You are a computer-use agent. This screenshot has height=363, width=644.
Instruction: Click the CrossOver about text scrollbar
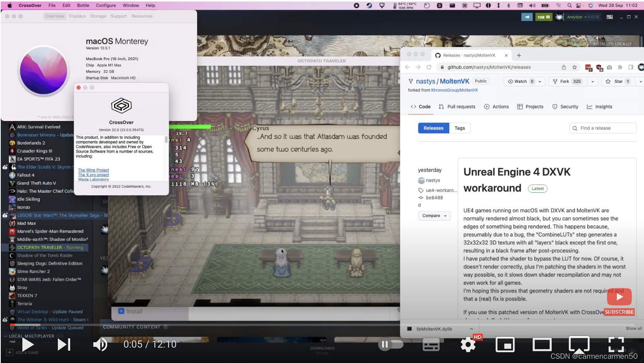pyautogui.click(x=166, y=139)
